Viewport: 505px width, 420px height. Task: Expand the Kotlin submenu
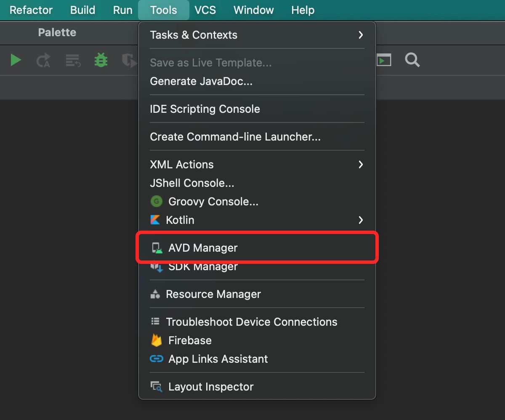257,220
